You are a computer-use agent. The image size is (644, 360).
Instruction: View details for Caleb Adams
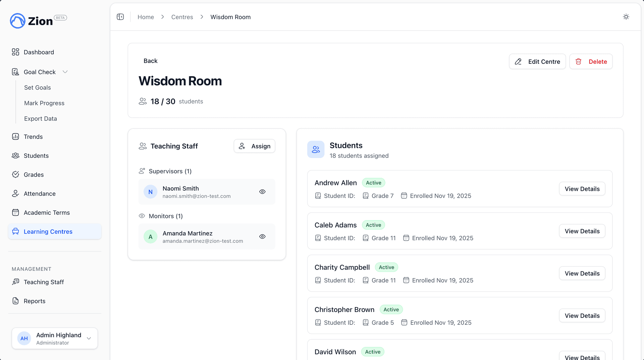click(582, 231)
